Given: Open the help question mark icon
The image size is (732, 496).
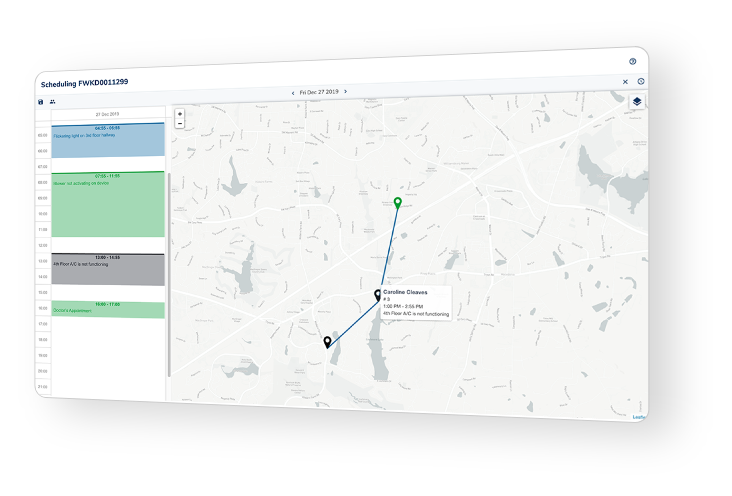Looking at the screenshot, I should [x=632, y=62].
